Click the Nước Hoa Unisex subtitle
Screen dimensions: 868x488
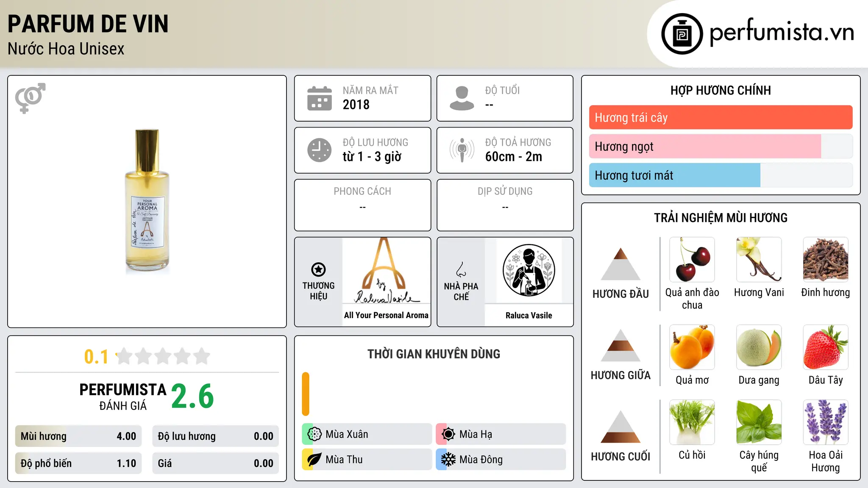point(66,49)
